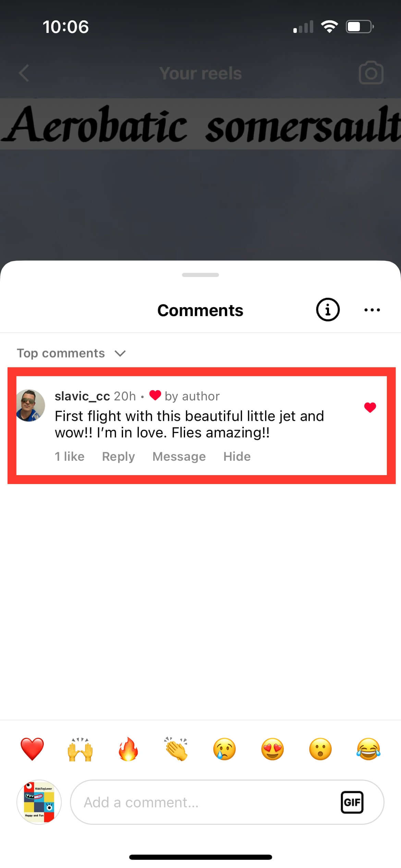
Task: Open slavic_cc's profile picture
Action: (31, 405)
